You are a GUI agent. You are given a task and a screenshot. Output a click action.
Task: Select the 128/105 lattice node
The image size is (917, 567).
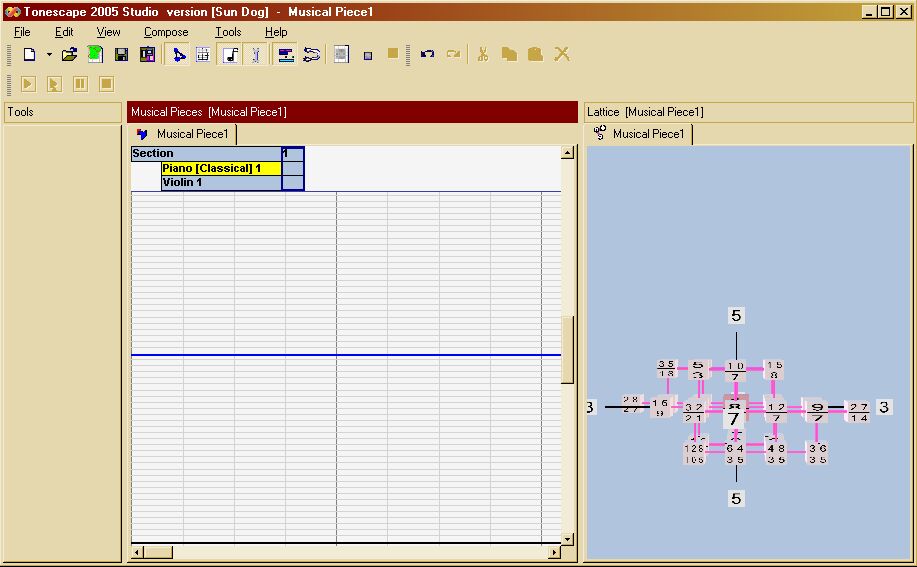pos(694,454)
